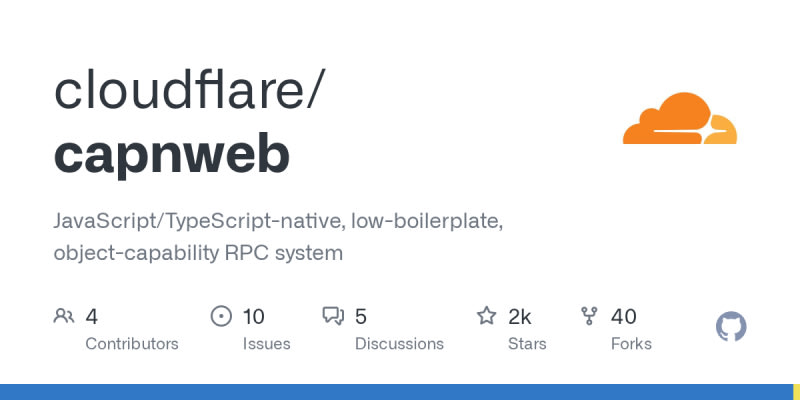Open the Forks label
The width and height of the screenshot is (800, 400).
[631, 343]
